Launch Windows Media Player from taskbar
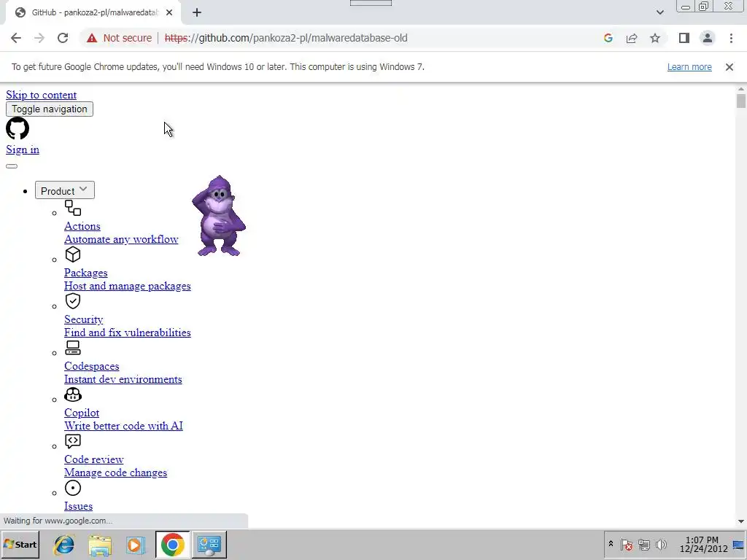747x560 pixels. click(136, 544)
